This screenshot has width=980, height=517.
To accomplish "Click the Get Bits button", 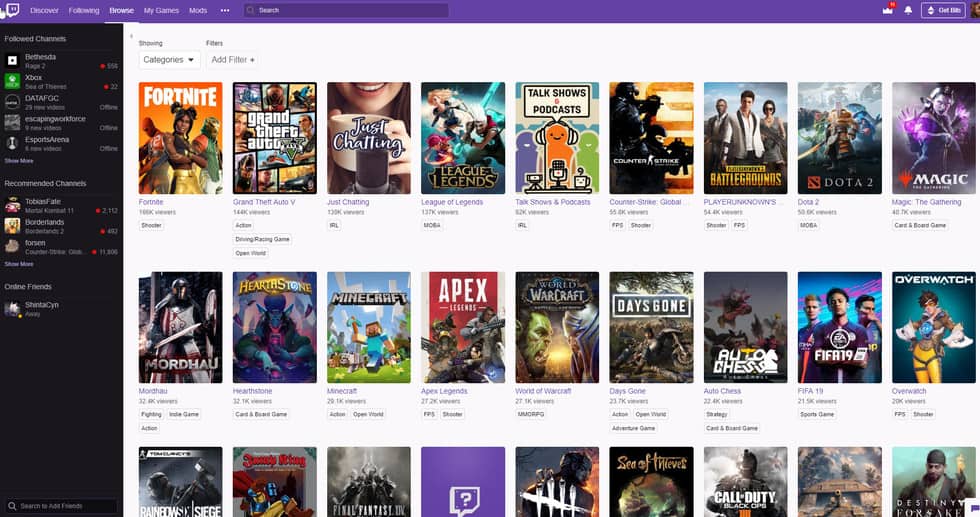I will click(x=943, y=10).
